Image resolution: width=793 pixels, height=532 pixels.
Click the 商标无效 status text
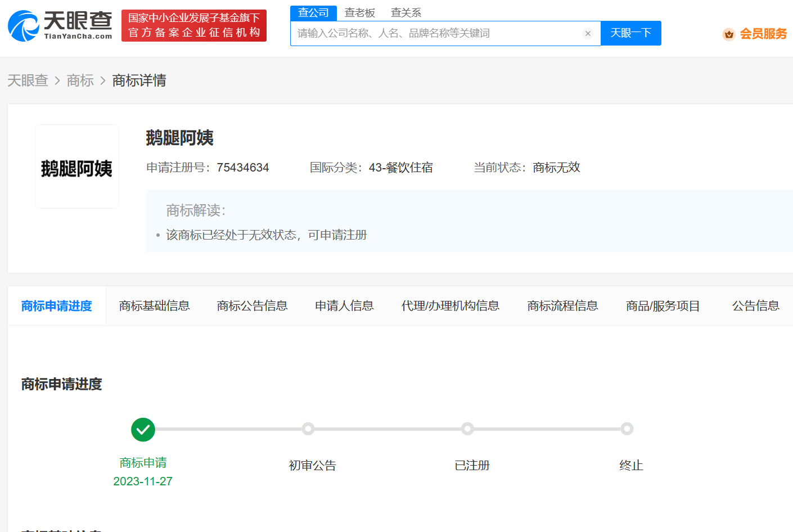click(x=556, y=168)
